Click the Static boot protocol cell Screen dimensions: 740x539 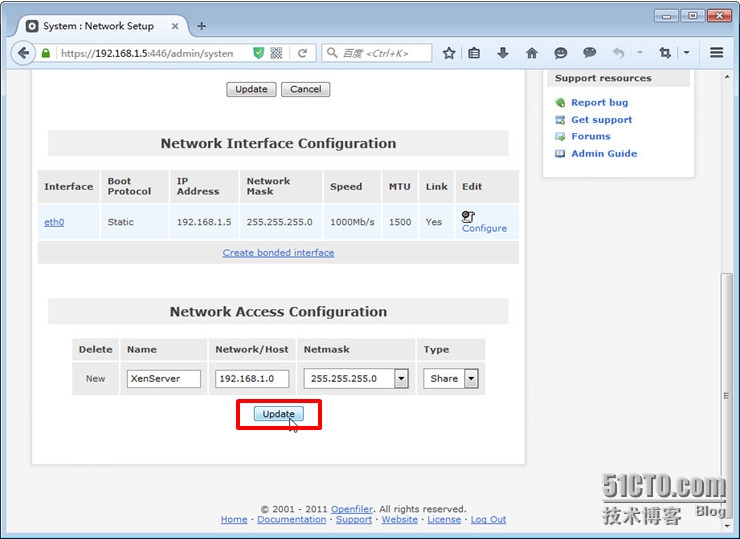coord(135,222)
